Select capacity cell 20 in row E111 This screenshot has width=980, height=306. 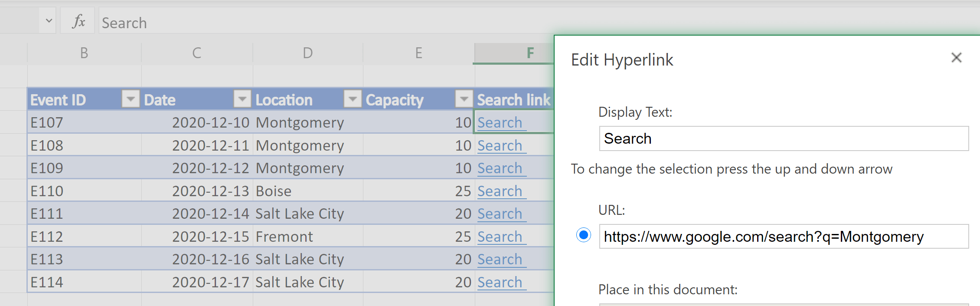(419, 214)
